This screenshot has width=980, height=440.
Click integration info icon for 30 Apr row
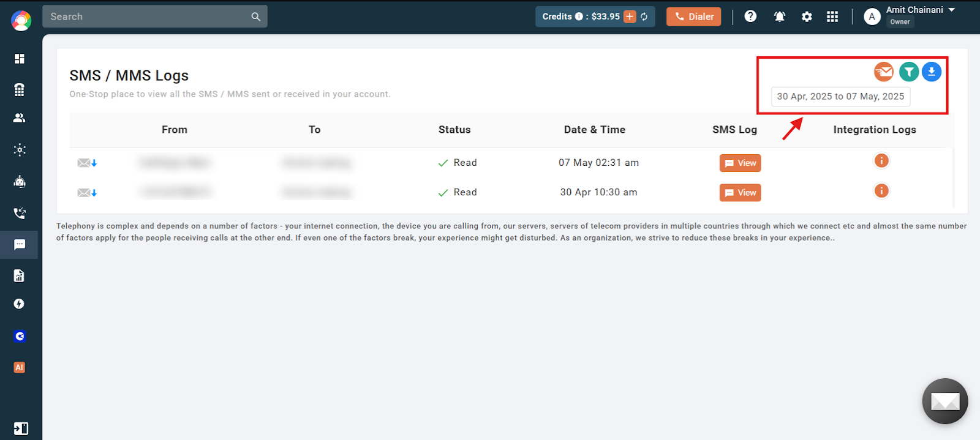point(881,191)
